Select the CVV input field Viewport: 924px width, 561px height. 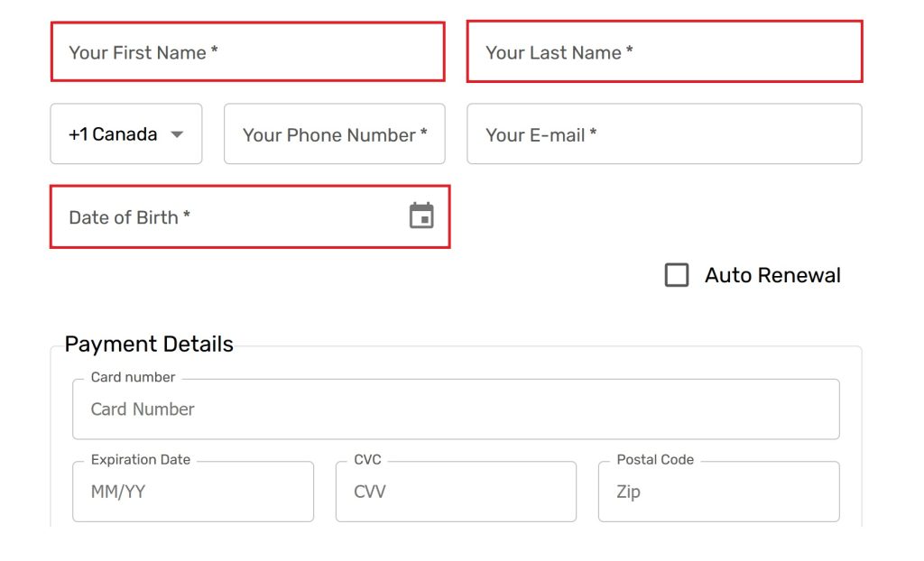coord(456,492)
